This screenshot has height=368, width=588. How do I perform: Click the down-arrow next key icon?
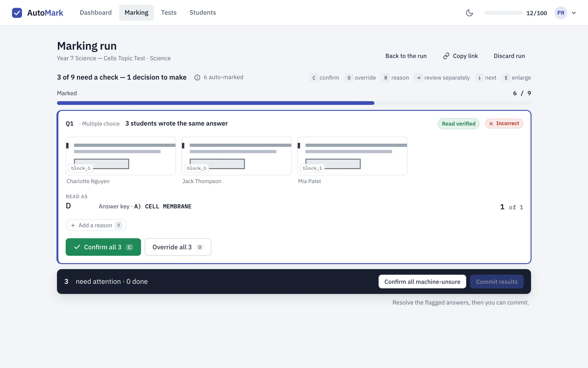click(x=479, y=78)
